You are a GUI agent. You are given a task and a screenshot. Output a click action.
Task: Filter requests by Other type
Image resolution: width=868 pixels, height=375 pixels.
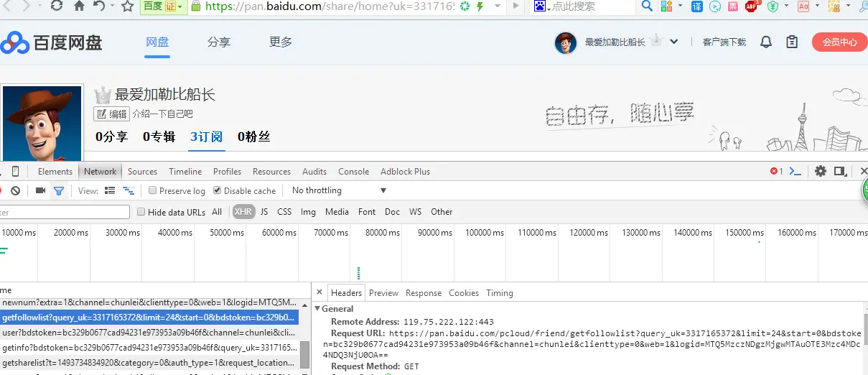coord(442,212)
